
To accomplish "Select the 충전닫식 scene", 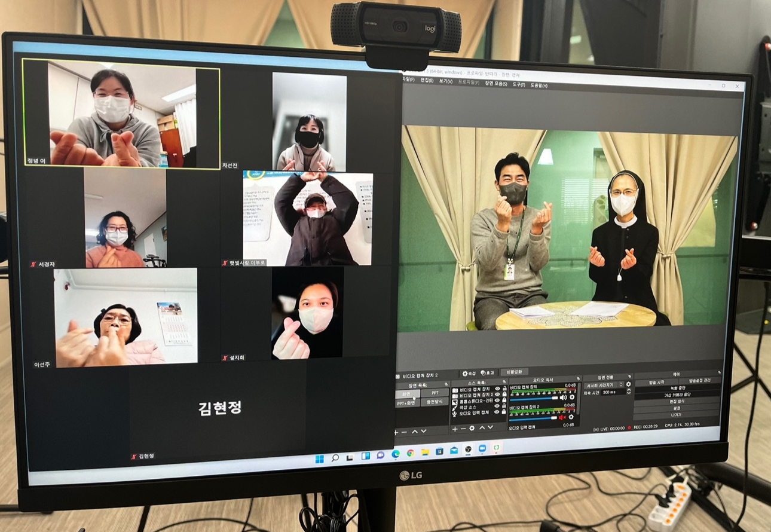I will [435, 402].
